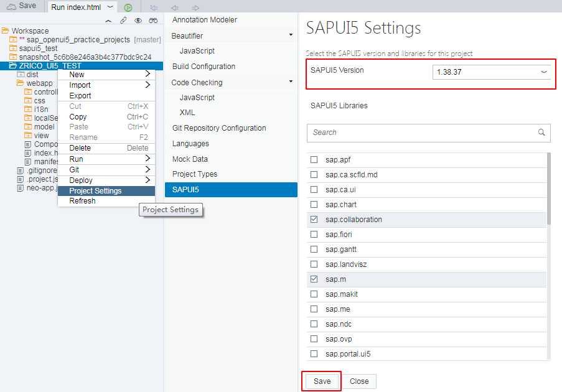
Task: Click the collapse-all caret icon above the tree
Action: (x=108, y=21)
